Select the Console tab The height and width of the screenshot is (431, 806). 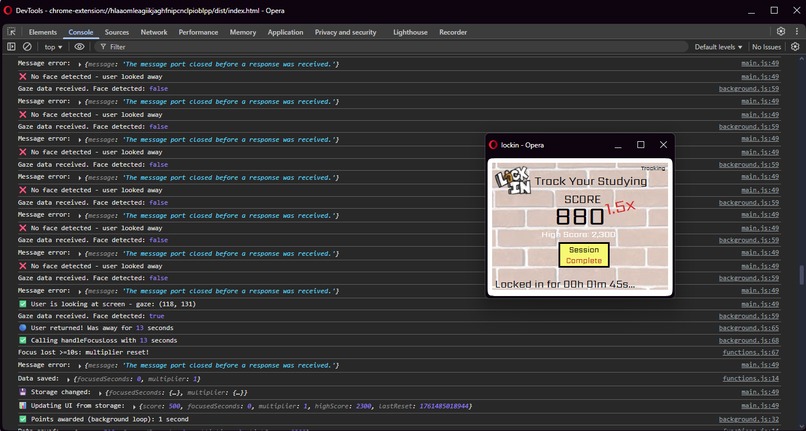point(81,32)
